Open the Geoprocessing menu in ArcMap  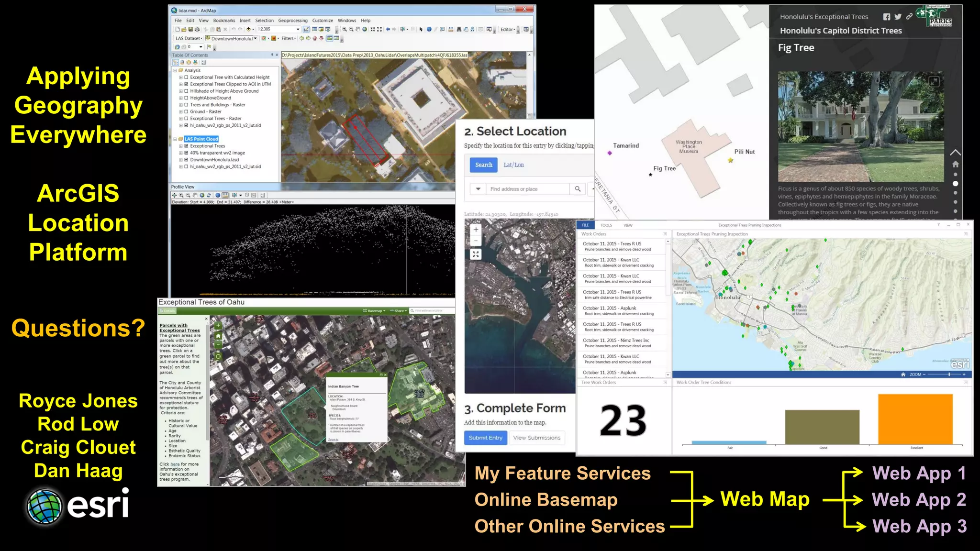(x=293, y=21)
